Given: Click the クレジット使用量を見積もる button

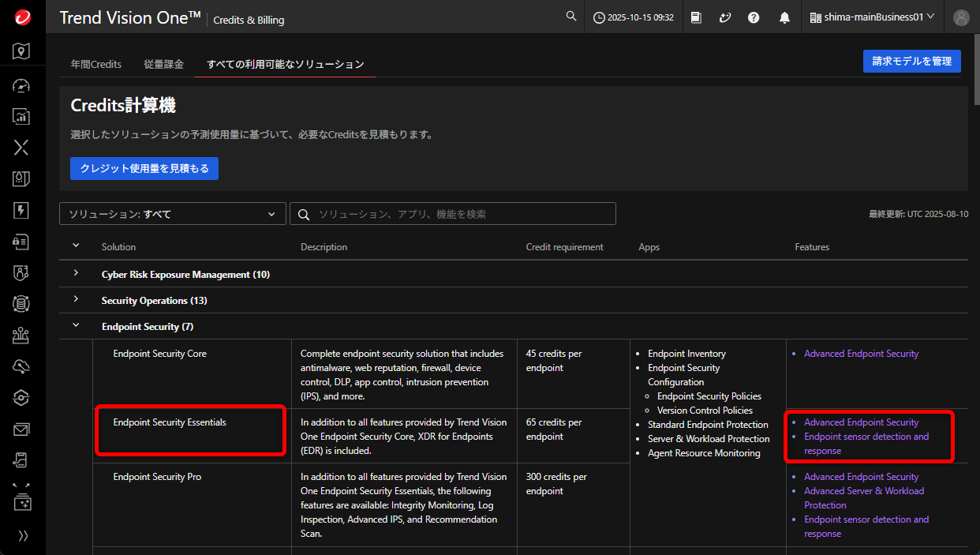Looking at the screenshot, I should [x=144, y=168].
